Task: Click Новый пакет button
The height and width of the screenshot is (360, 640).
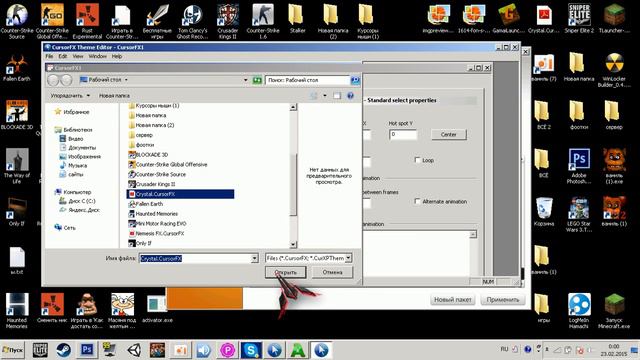Action: pyautogui.click(x=452, y=300)
